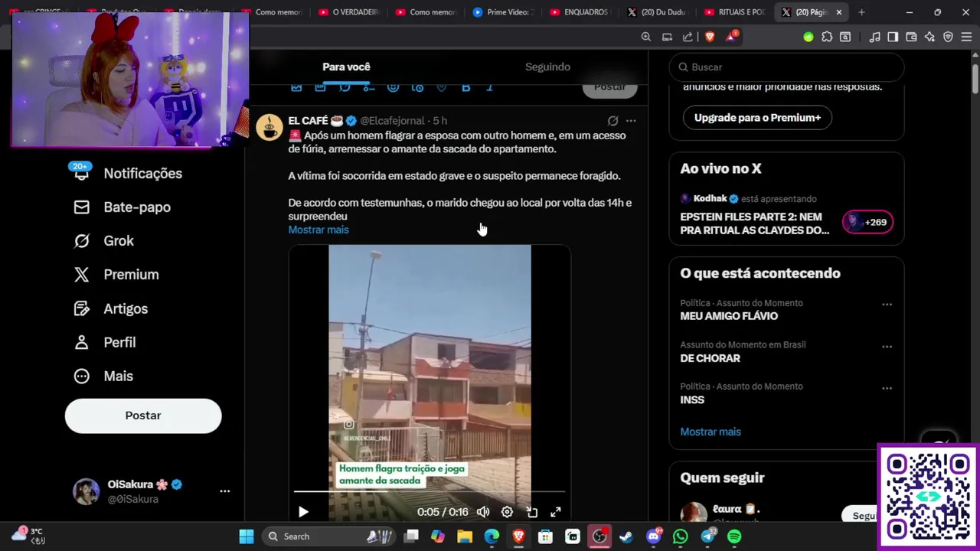Click the emoji icon in compose toolbar
Viewport: 980px width, 551px height.
pyautogui.click(x=393, y=87)
